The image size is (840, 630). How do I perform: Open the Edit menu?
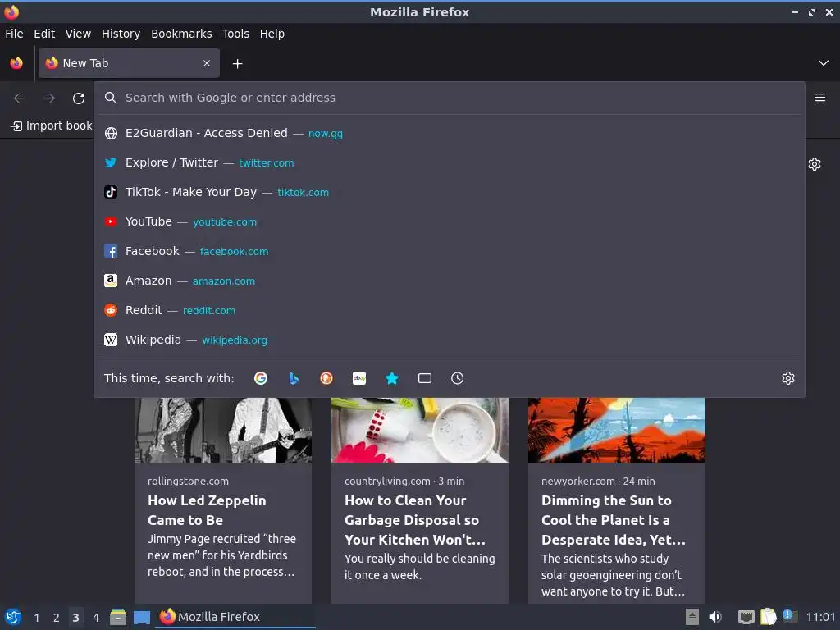click(44, 34)
